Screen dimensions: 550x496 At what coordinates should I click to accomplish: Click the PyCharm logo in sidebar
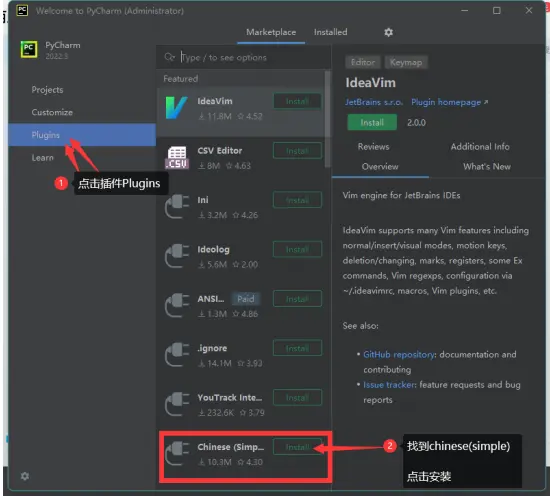29,49
